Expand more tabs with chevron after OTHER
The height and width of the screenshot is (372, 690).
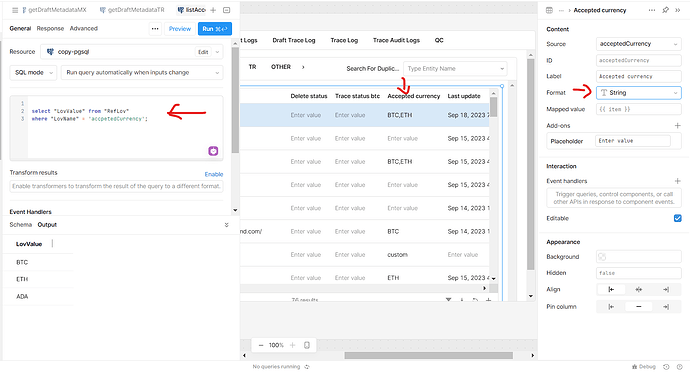coord(303,67)
